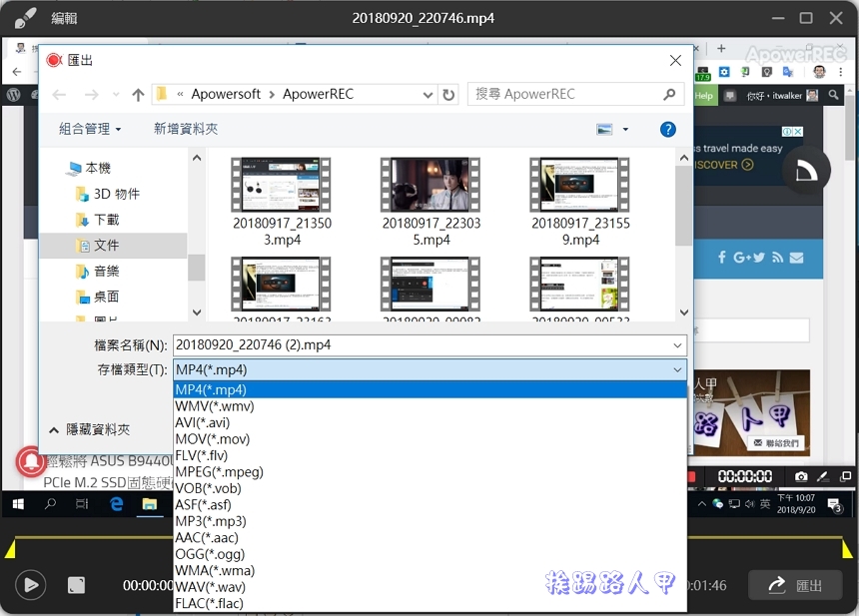Click ApowerREC in the address path
This screenshot has height=616, width=859.
(318, 94)
